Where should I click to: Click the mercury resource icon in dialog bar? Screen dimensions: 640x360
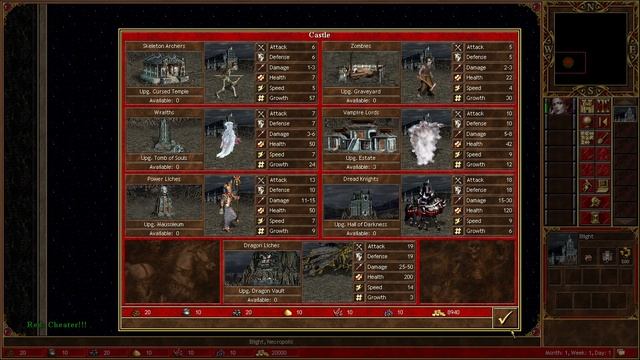(x=187, y=312)
